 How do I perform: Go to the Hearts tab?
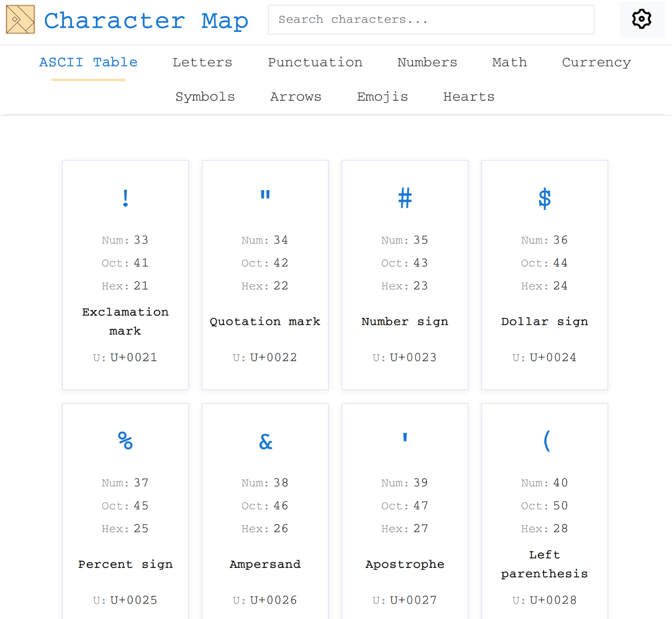coord(469,97)
